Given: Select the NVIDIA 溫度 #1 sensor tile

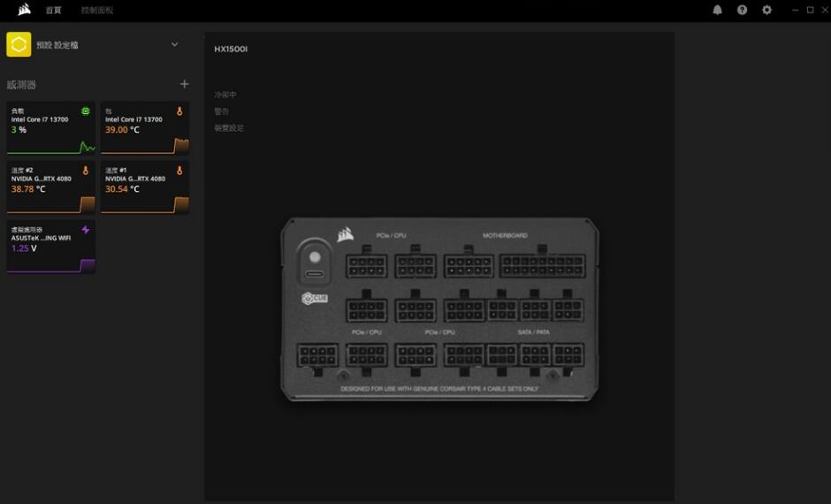Looking at the screenshot, I should pyautogui.click(x=145, y=187).
